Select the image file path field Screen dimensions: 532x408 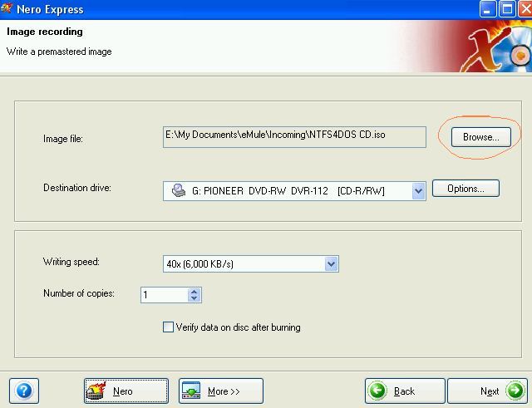tap(294, 136)
